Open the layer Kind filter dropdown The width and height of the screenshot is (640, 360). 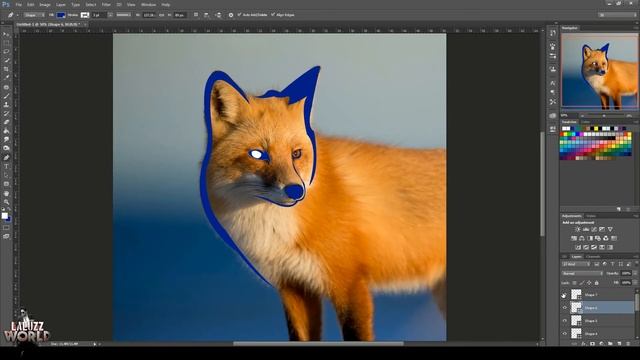click(576, 264)
